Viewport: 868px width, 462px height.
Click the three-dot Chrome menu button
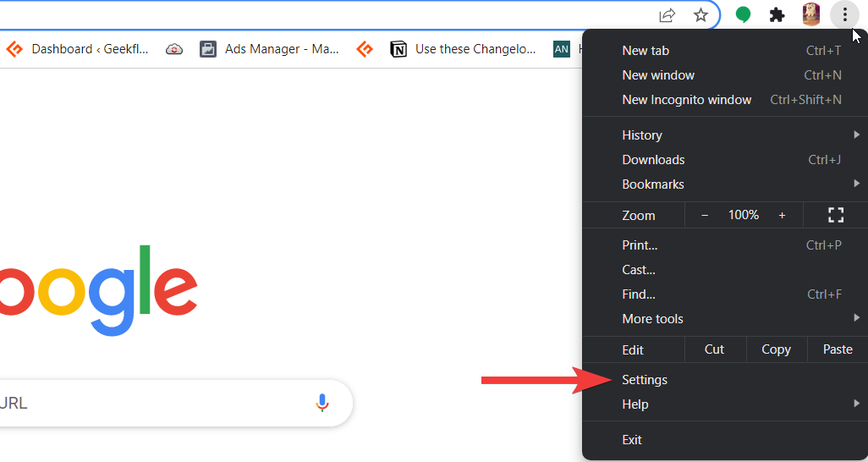click(844, 14)
